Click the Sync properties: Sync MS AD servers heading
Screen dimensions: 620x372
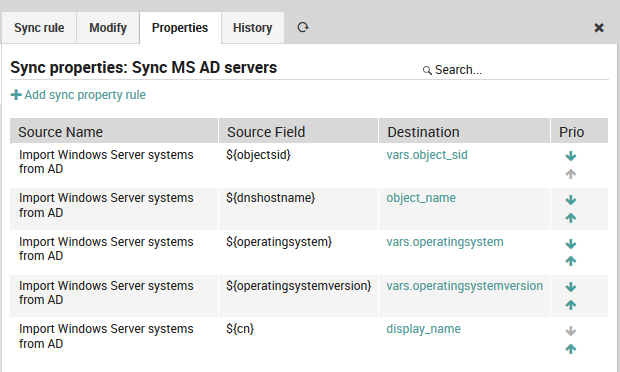tap(144, 68)
